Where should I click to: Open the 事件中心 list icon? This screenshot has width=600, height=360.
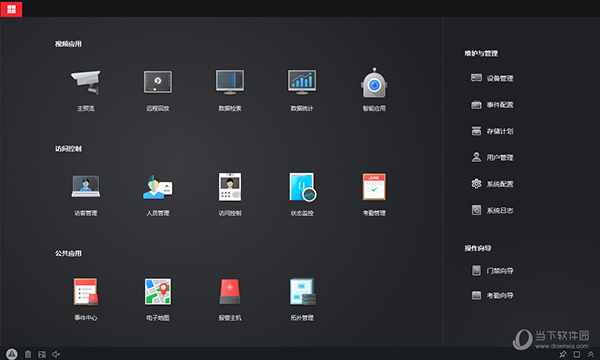click(86, 292)
